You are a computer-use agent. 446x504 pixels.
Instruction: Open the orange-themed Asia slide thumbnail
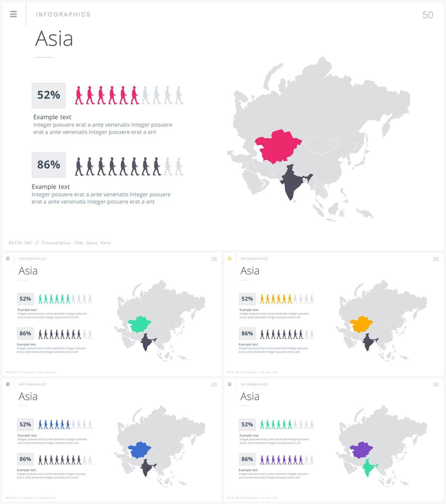point(334,314)
